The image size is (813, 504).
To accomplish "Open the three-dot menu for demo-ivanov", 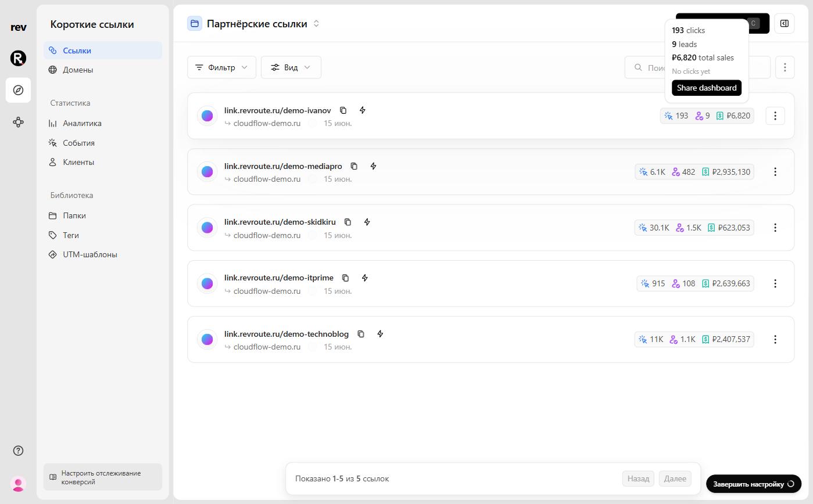I will (x=775, y=116).
